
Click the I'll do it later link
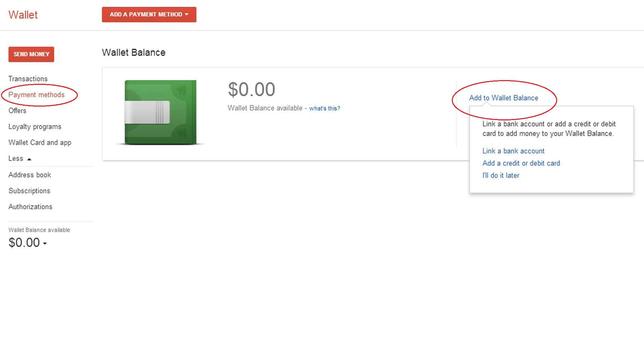(x=500, y=175)
